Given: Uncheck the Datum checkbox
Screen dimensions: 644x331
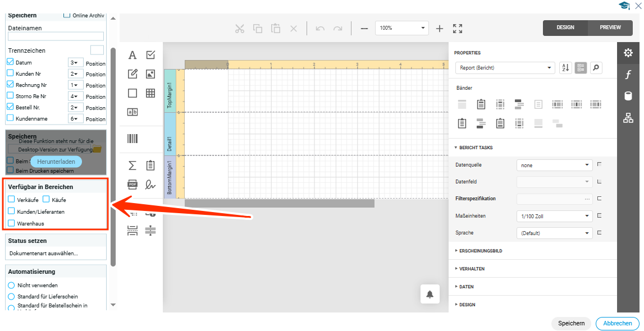Looking at the screenshot, I should [x=11, y=62].
